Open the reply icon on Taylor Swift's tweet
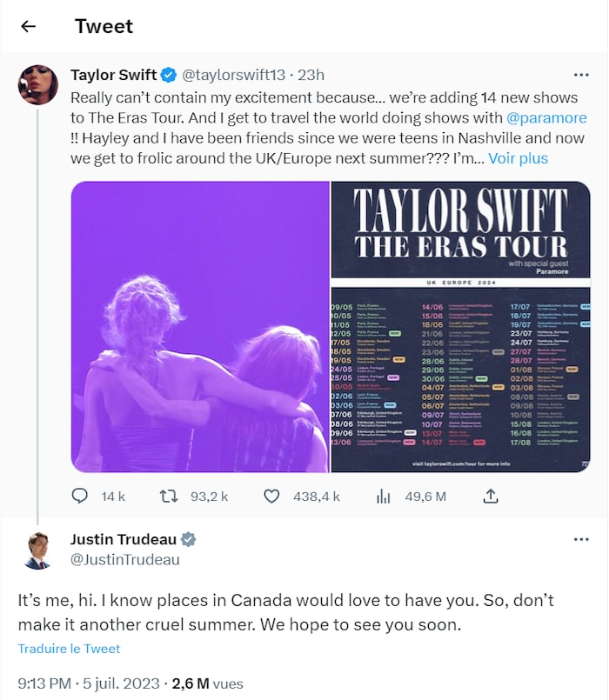Screen dimensions: 609x700 tap(82, 495)
